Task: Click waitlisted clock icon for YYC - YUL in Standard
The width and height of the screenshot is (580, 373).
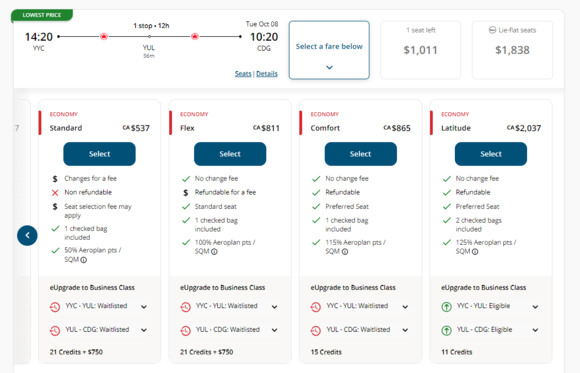Action: (55, 307)
